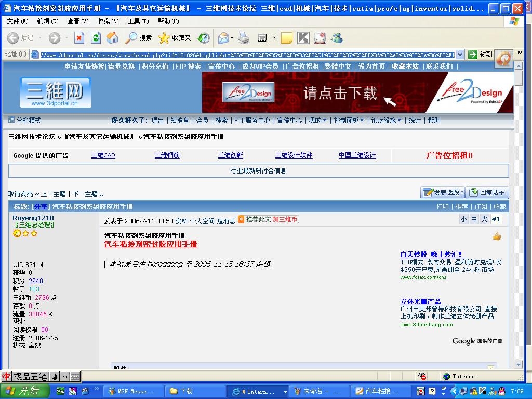The height and width of the screenshot is (399, 532).
Task: Stop page loading with red X icon
Action: point(79,37)
